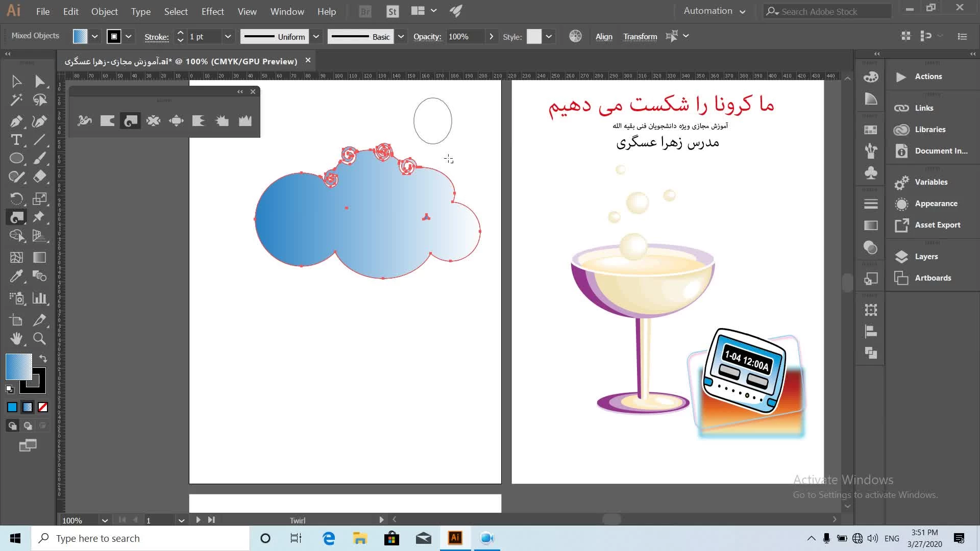Viewport: 980px width, 551px height.
Task: Select the Type tool
Action: 16,140
